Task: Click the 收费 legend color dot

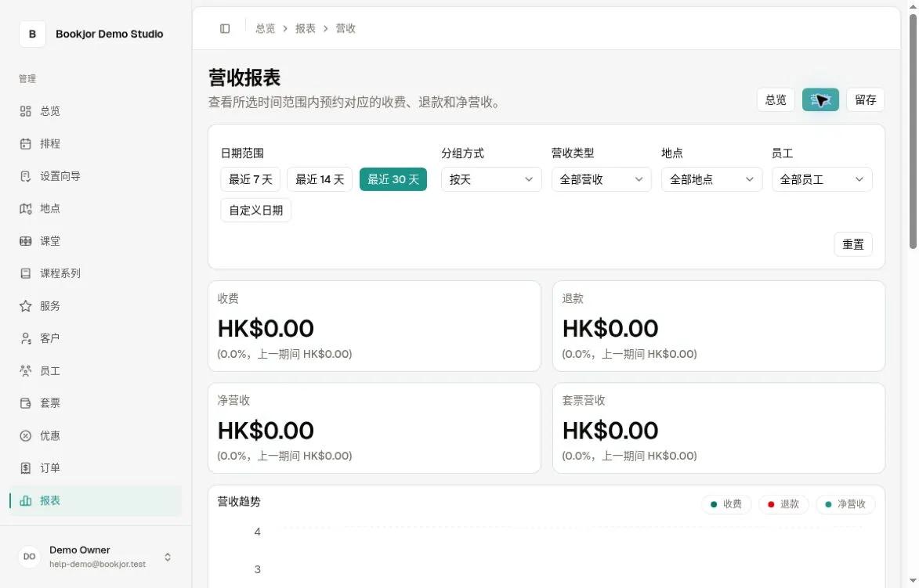Action: click(x=714, y=504)
